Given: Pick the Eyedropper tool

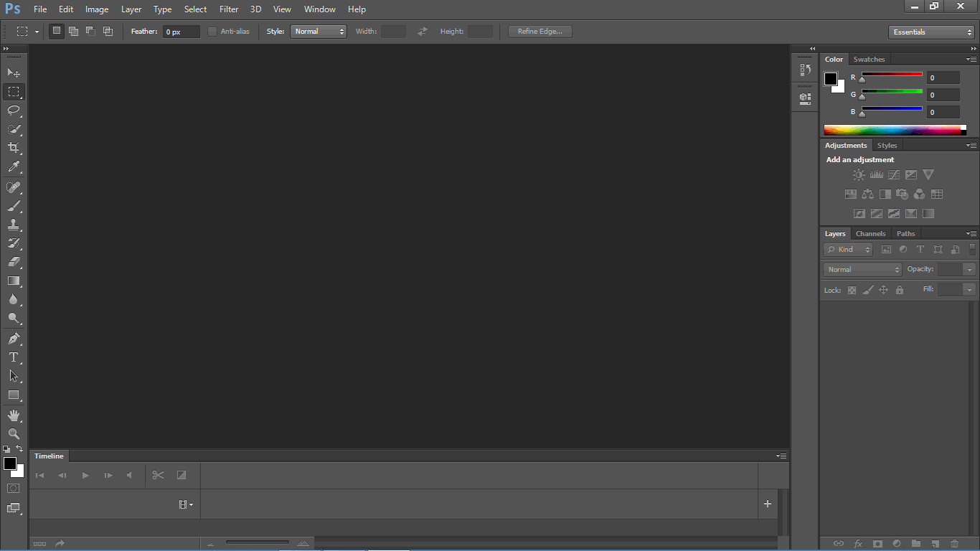Looking at the screenshot, I should (13, 166).
